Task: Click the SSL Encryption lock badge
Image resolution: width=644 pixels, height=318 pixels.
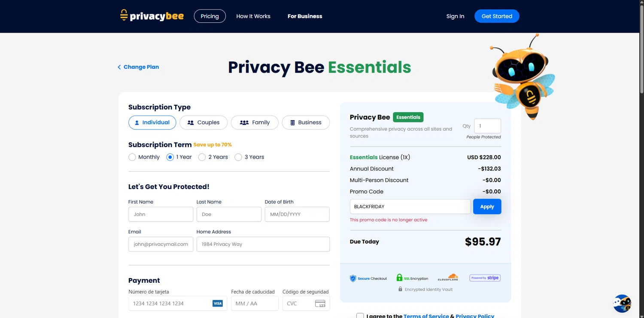Action: pos(412,278)
